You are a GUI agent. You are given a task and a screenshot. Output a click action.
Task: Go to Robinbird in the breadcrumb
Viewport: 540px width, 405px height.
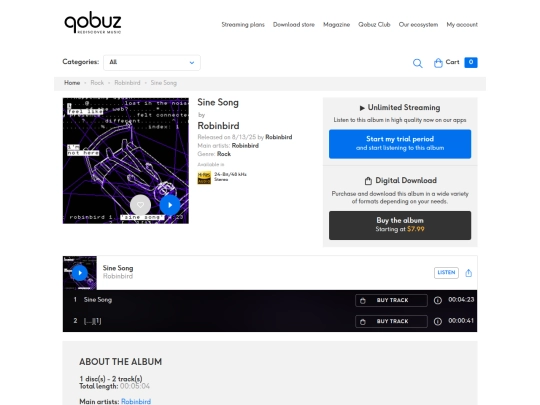(127, 83)
